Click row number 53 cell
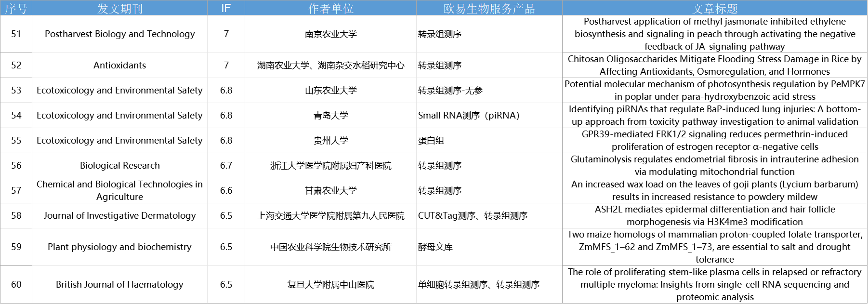 [16, 91]
